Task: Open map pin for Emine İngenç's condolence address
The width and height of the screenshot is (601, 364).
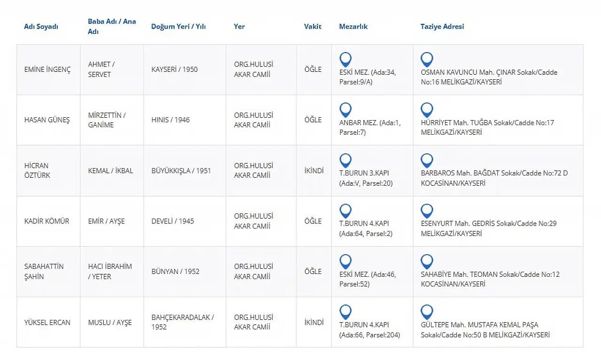Action: 427,60
